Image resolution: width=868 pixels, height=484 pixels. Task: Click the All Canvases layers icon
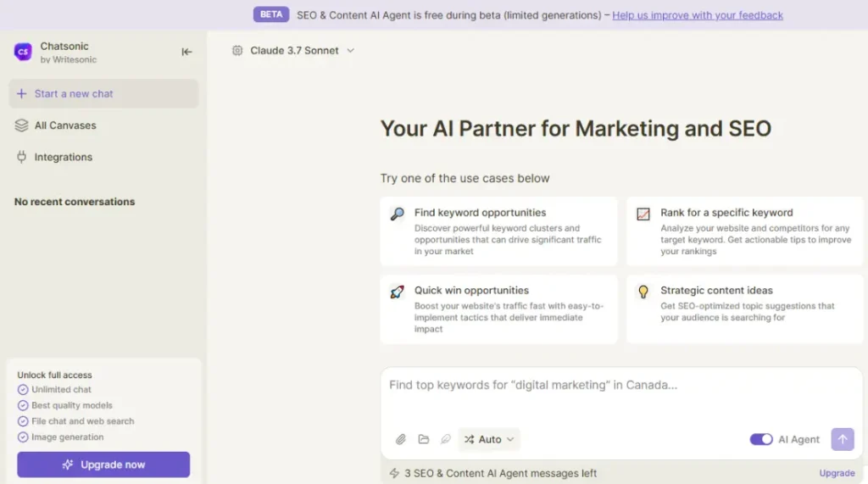point(21,125)
